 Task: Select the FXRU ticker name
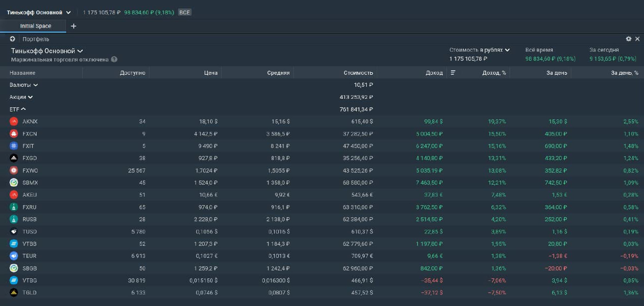coord(30,207)
